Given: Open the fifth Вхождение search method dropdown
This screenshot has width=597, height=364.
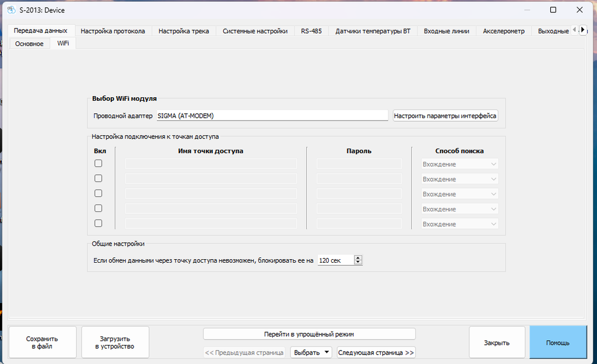Looking at the screenshot, I should tap(459, 224).
